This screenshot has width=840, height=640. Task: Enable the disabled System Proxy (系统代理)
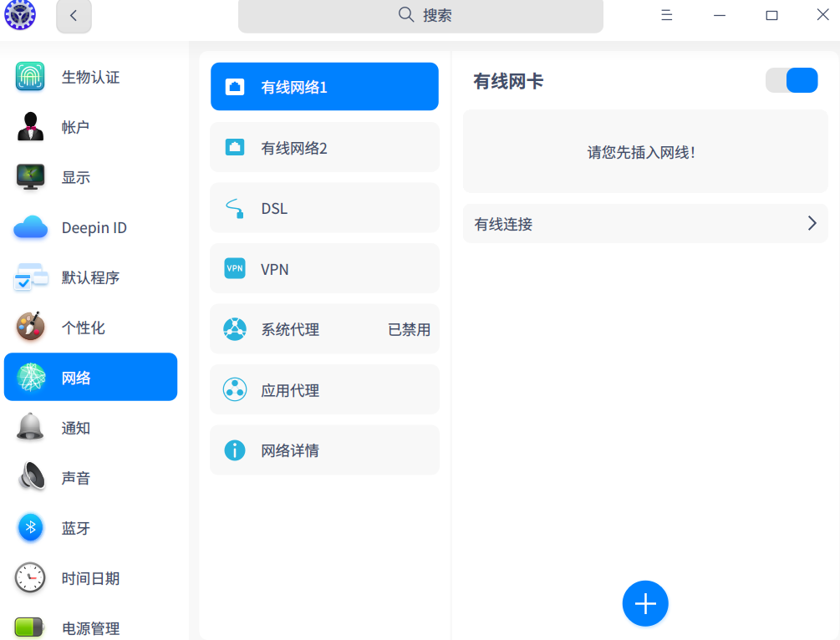click(x=324, y=329)
